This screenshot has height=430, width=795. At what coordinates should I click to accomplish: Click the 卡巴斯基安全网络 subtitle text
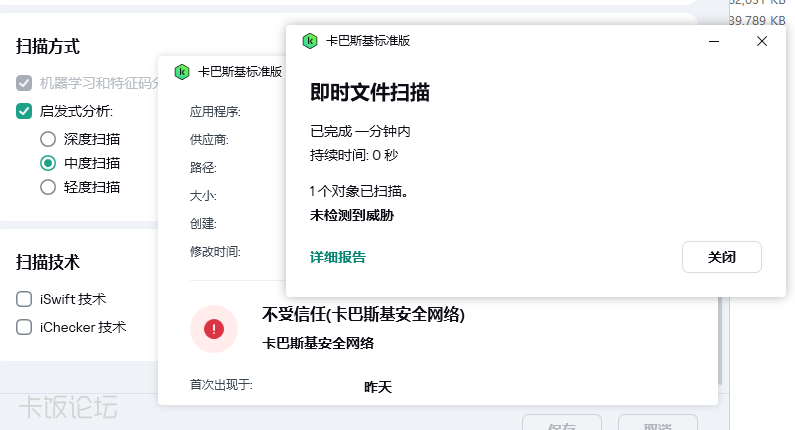point(318,343)
